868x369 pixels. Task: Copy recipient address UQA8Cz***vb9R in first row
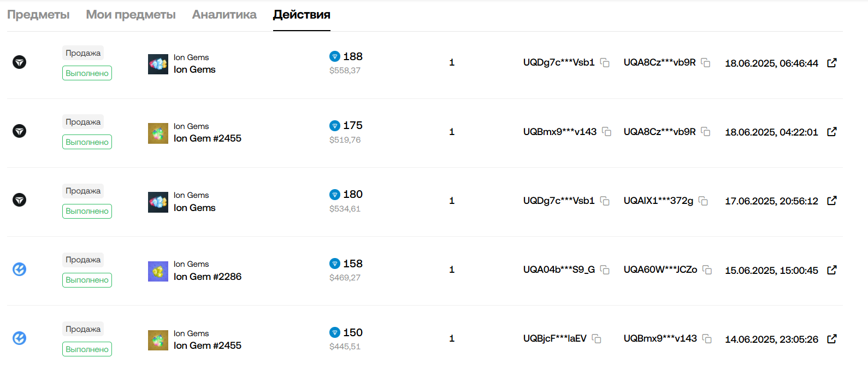pos(706,63)
